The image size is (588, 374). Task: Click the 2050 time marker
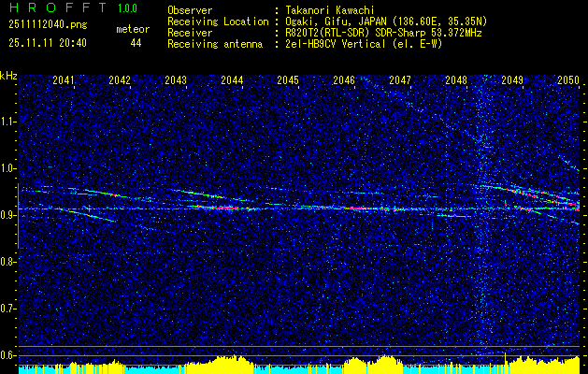(x=568, y=80)
